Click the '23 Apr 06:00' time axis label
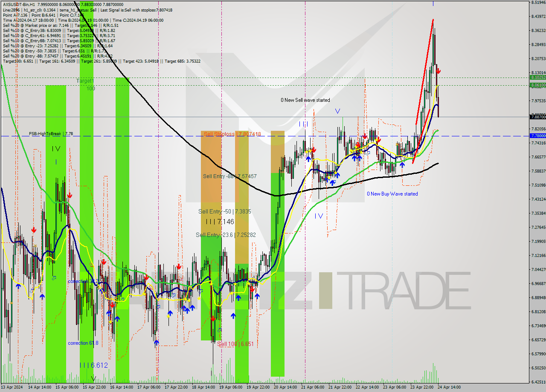546x392 pixels. tap(395, 387)
